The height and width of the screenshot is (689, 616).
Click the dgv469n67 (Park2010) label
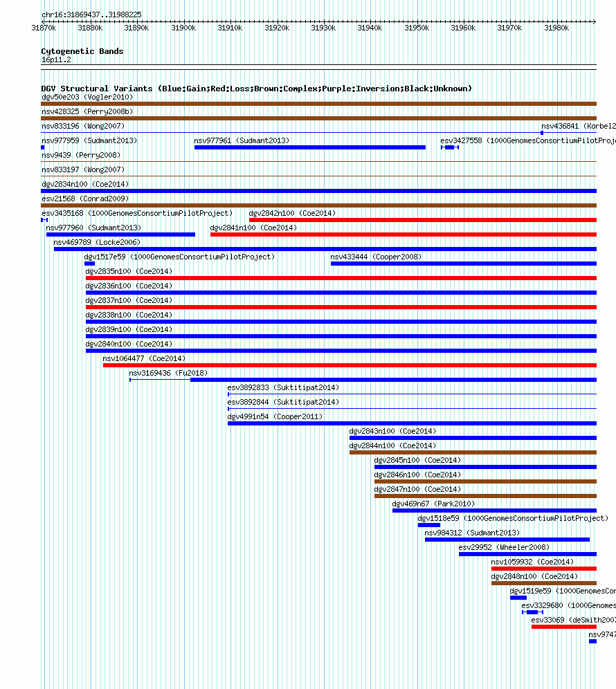(433, 503)
